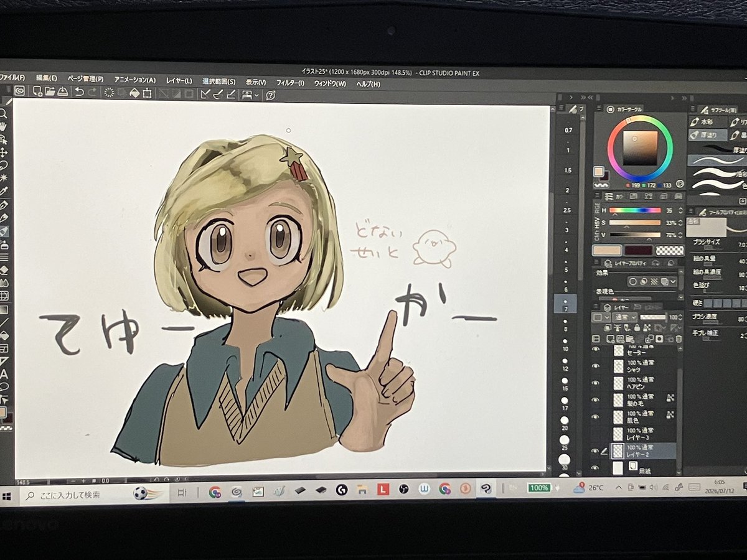Toggle Snap to Ruler icon in command bar
The width and height of the screenshot is (747, 560).
coord(206,94)
